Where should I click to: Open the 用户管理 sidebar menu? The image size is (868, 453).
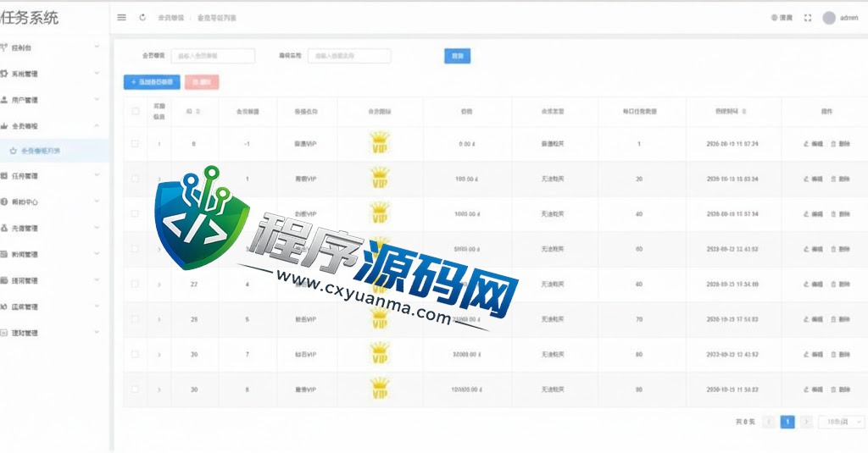pyautogui.click(x=53, y=100)
